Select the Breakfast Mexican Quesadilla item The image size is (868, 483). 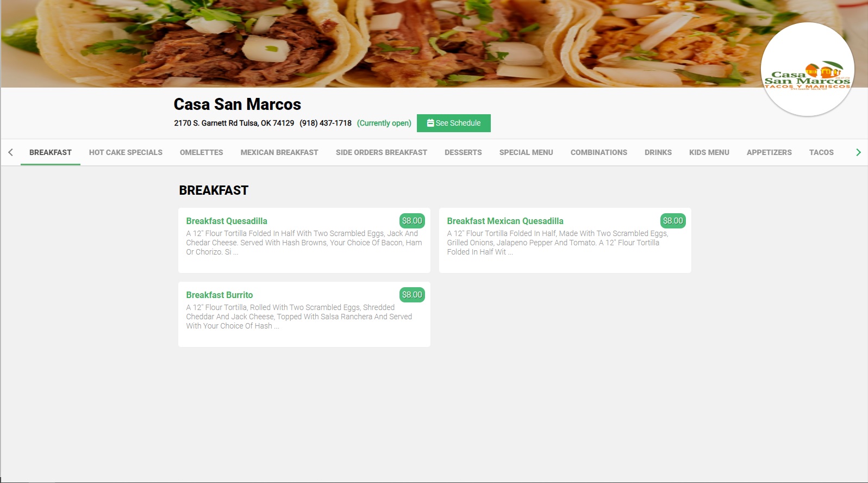tap(505, 221)
